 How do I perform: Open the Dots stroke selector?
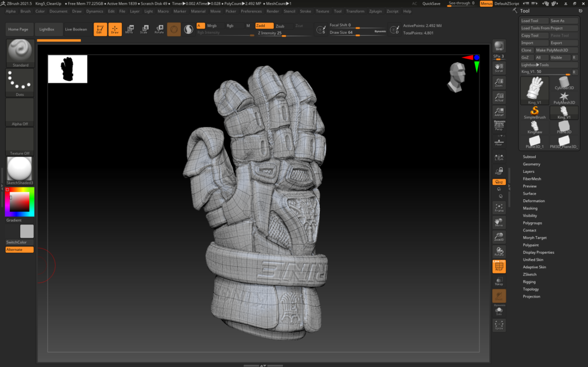click(x=19, y=82)
